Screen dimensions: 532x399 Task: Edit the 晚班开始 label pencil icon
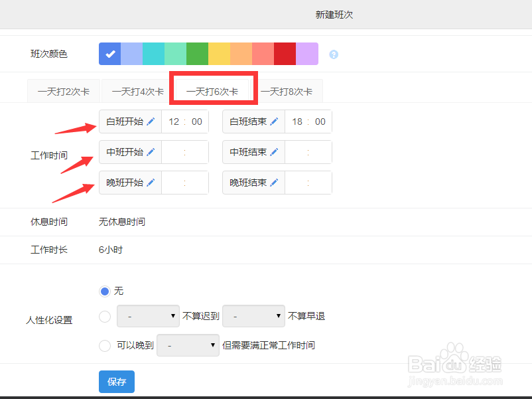pos(151,183)
